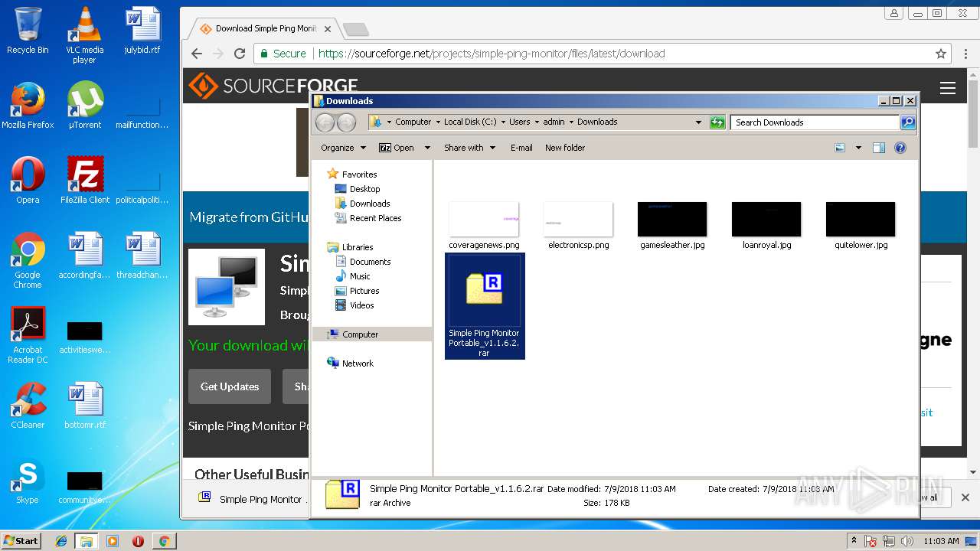Image resolution: width=980 pixels, height=551 pixels.
Task: Click New folder in toolbar
Action: (565, 148)
